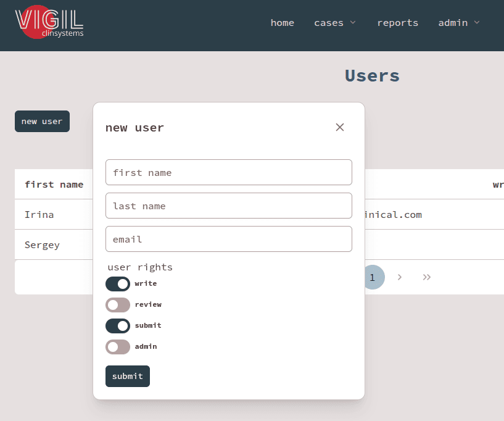Click the email cell ending inical.com
The width and height of the screenshot is (504, 421).
point(393,215)
